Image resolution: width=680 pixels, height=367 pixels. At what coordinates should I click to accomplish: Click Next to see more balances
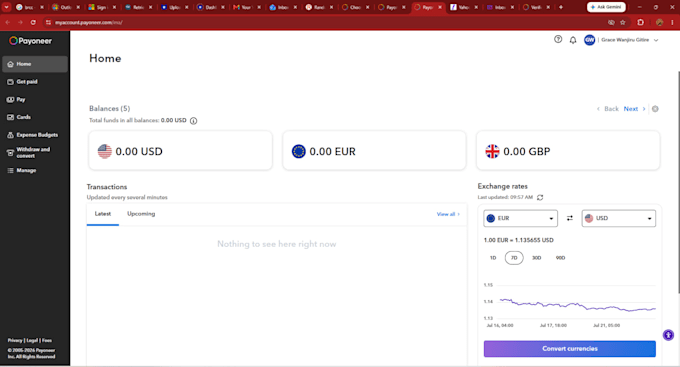(x=634, y=109)
